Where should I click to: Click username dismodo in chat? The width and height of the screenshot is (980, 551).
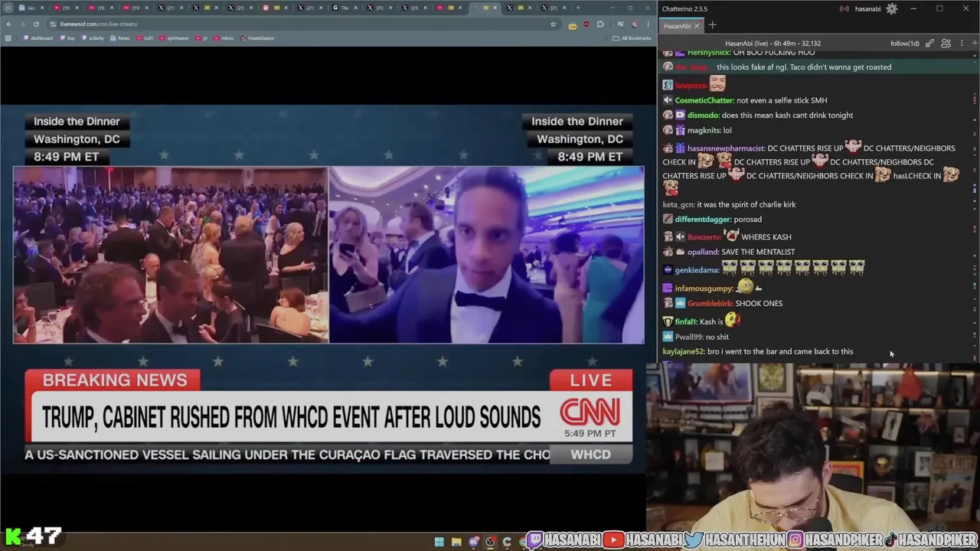(x=703, y=116)
